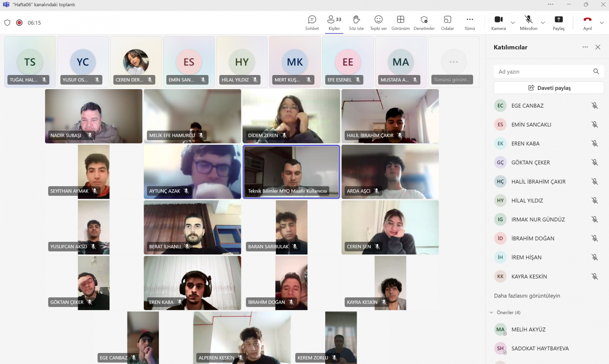The width and height of the screenshot is (609, 364).
Task: Open the Mikrofon device options dropdown
Action: [543, 23]
